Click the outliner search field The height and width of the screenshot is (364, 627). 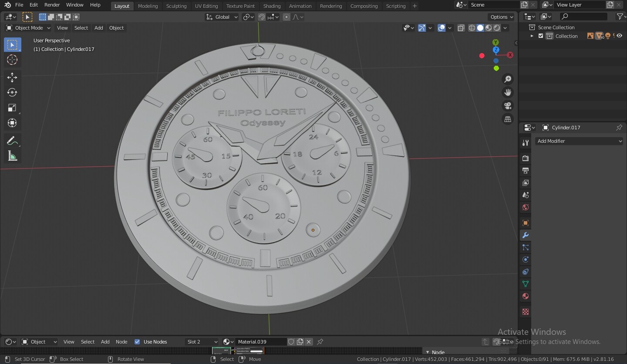(x=583, y=17)
